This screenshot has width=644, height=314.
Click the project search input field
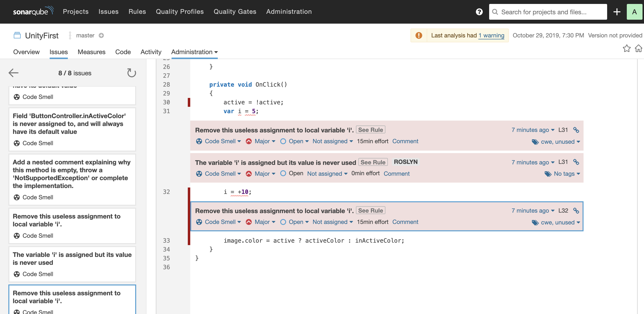coord(547,12)
